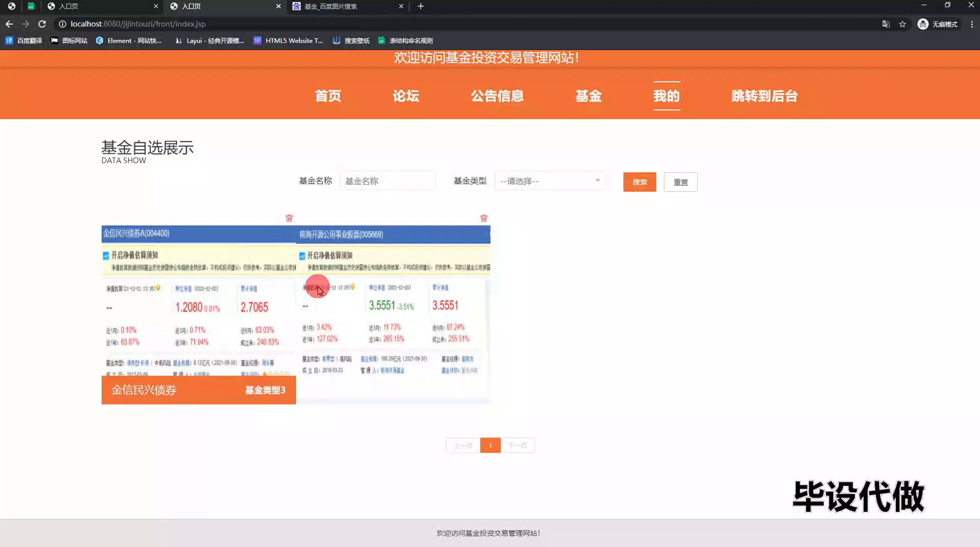Switch to the first 入口页 tab
980x547 pixels.
(x=102, y=6)
